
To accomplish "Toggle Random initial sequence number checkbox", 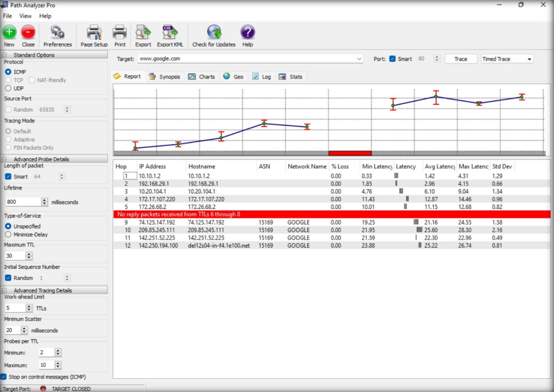I will pyautogui.click(x=8, y=278).
